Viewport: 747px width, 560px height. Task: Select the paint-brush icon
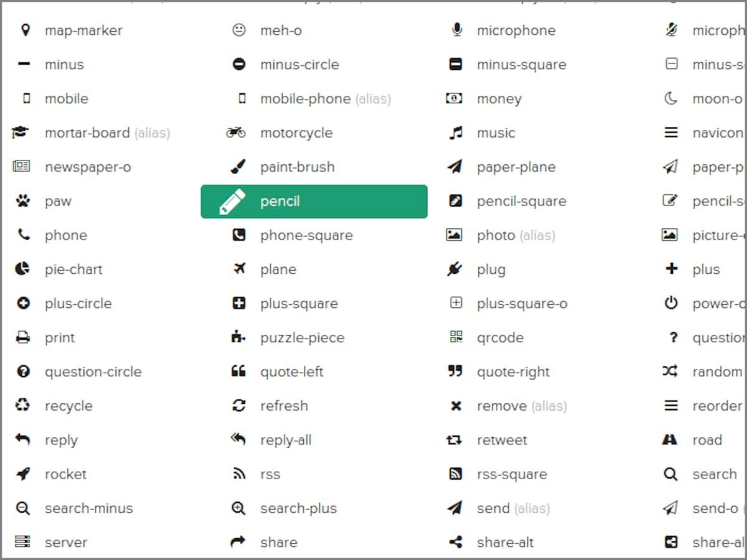pyautogui.click(x=238, y=167)
